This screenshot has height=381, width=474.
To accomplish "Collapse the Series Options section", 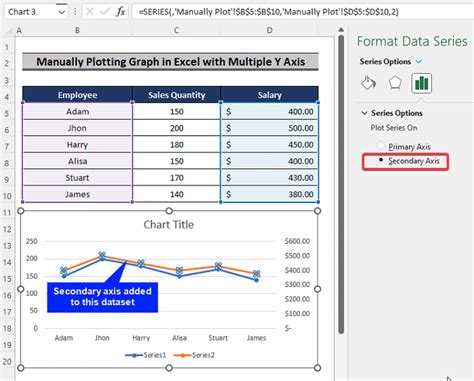I will tap(364, 113).
